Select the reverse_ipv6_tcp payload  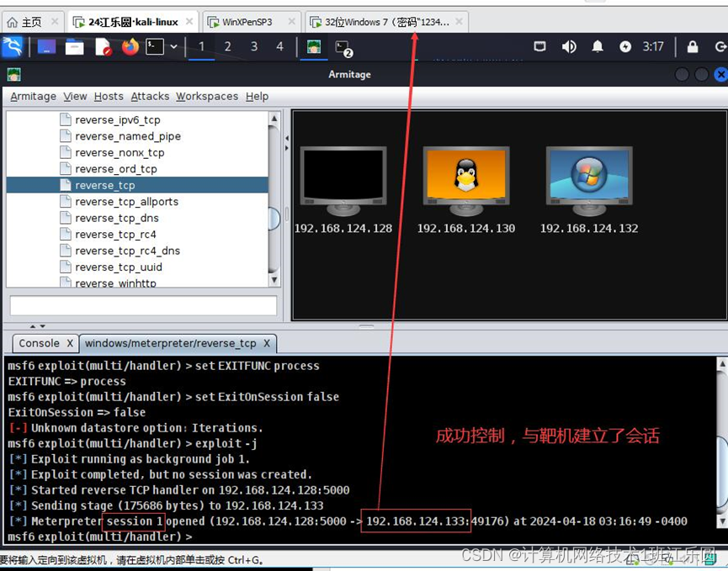[117, 119]
